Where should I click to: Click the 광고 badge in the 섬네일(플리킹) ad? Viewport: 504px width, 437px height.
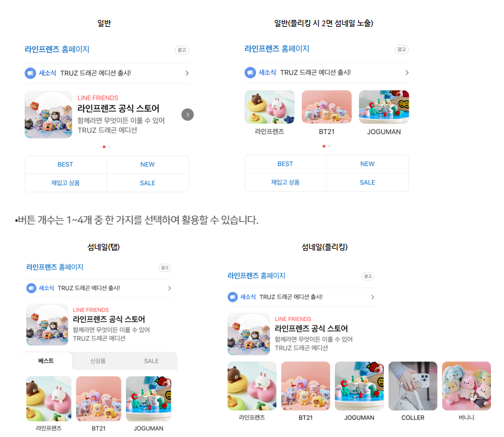368,276
